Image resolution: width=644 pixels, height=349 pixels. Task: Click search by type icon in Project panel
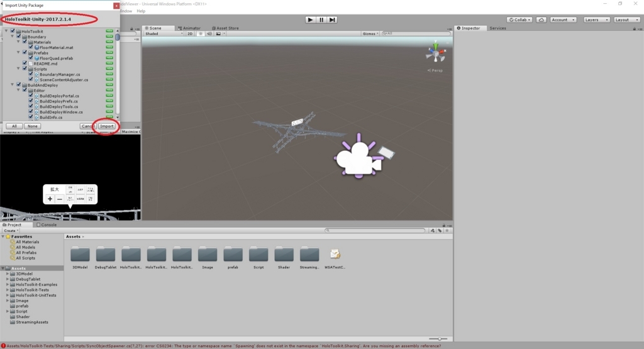[x=433, y=231]
